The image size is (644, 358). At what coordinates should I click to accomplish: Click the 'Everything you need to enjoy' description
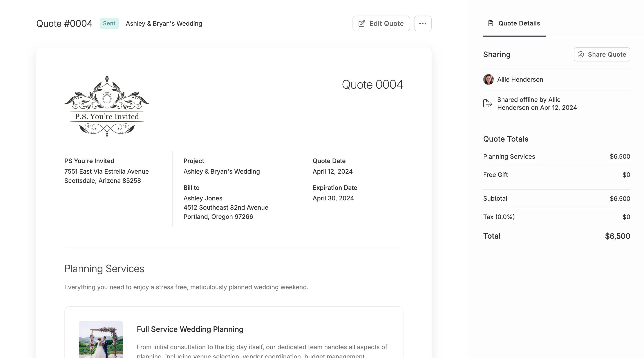click(x=186, y=287)
